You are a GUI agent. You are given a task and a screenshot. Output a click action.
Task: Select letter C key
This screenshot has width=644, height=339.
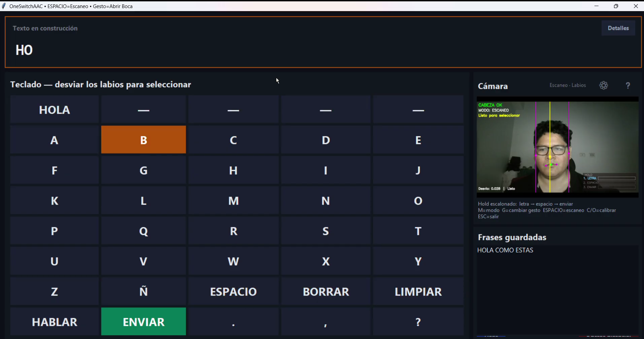tap(234, 140)
